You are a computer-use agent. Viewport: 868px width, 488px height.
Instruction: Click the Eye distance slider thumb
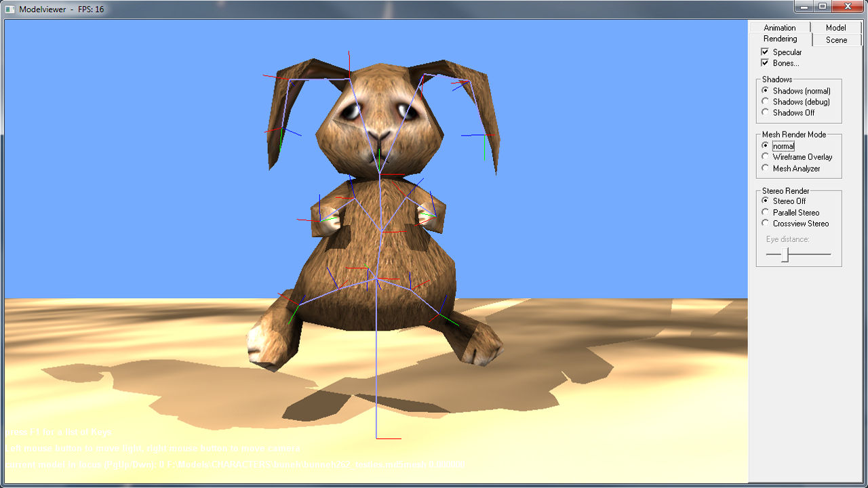(785, 255)
